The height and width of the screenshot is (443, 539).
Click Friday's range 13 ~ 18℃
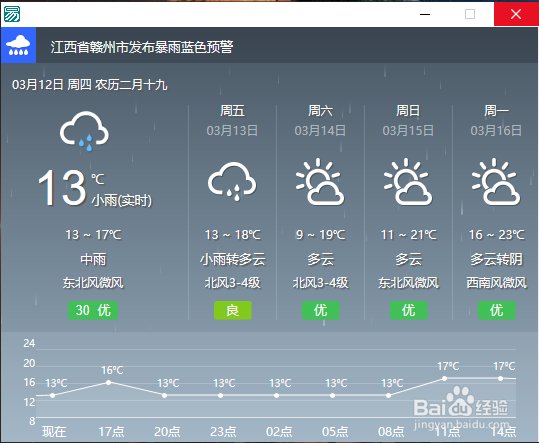(233, 235)
